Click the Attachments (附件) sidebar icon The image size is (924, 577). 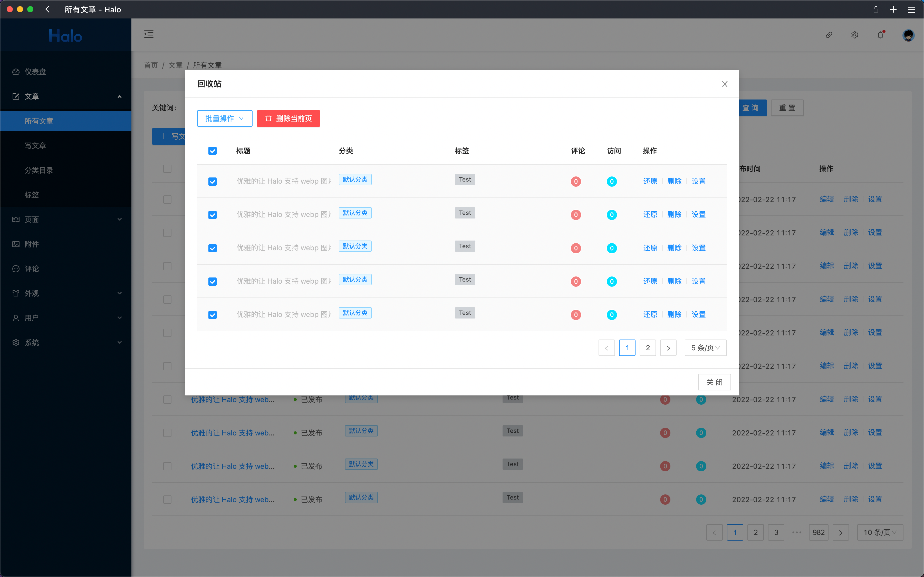coord(16,244)
